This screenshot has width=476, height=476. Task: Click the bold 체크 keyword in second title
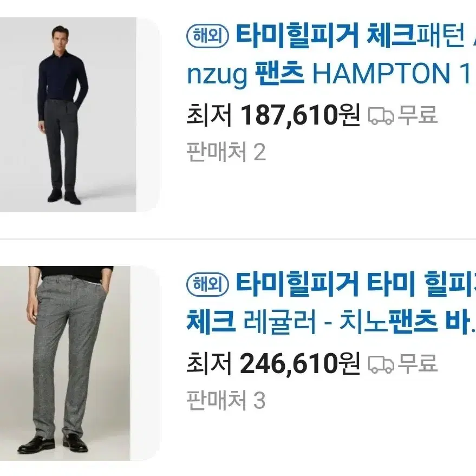(x=211, y=321)
